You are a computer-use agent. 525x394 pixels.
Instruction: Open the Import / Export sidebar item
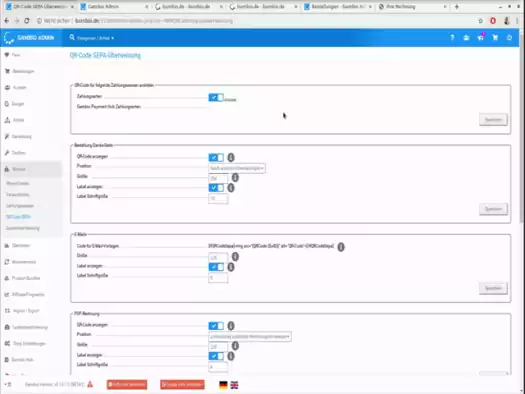(26, 311)
